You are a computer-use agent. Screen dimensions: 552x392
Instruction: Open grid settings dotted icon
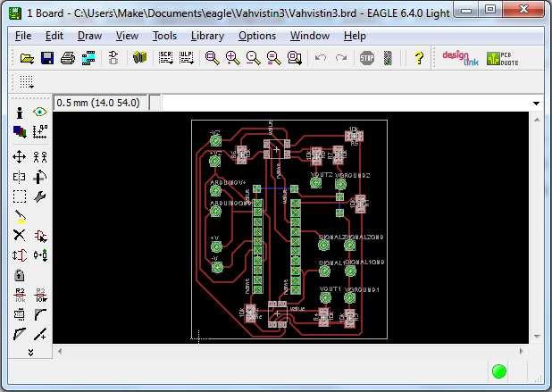coord(27,81)
